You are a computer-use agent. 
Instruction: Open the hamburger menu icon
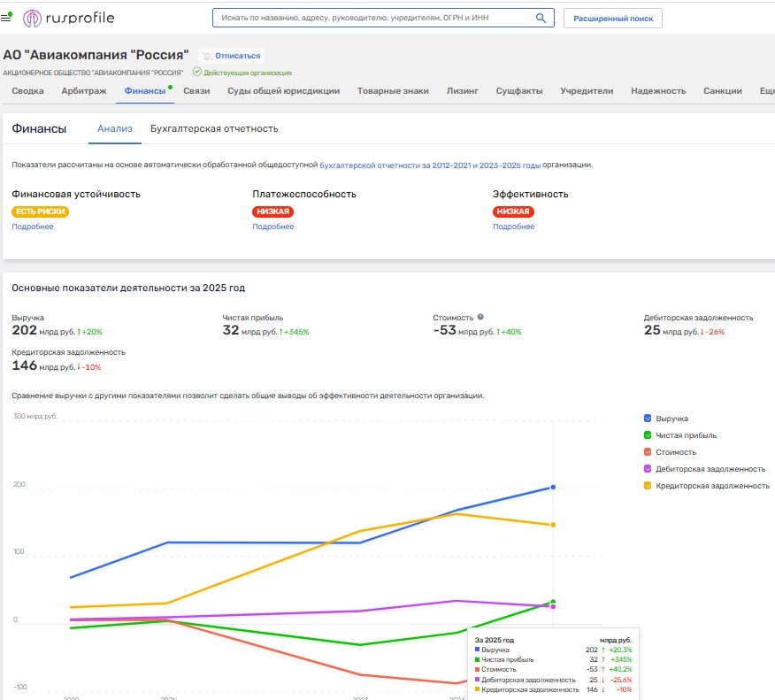pyautogui.click(x=8, y=18)
